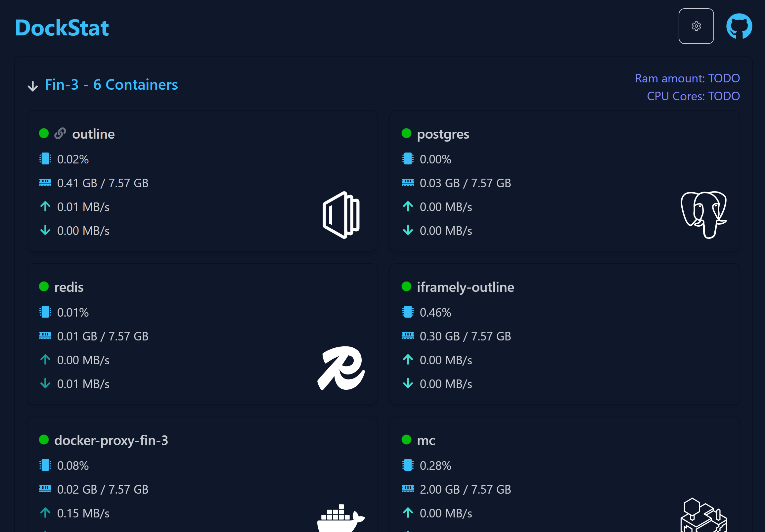This screenshot has height=532, width=765.
Task: Click iframely-outline 0.30 GB / 7.57 GB value
Action: click(465, 336)
